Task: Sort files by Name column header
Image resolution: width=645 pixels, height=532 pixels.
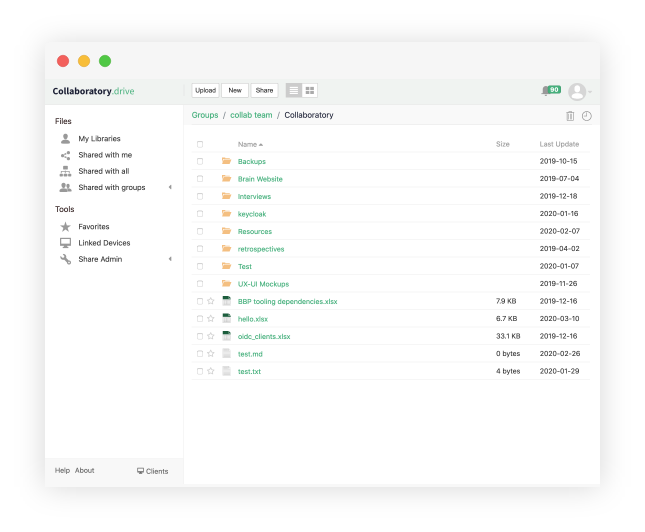Action: 248,144
